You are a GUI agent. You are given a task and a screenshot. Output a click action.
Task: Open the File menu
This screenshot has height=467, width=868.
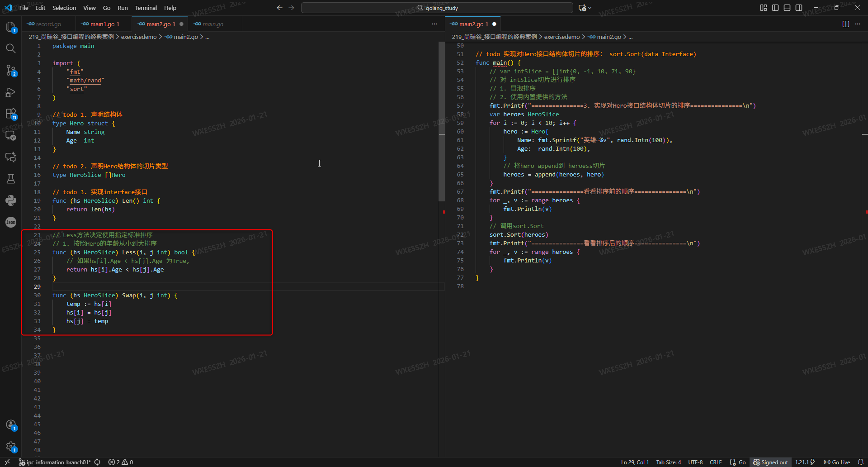(24, 8)
